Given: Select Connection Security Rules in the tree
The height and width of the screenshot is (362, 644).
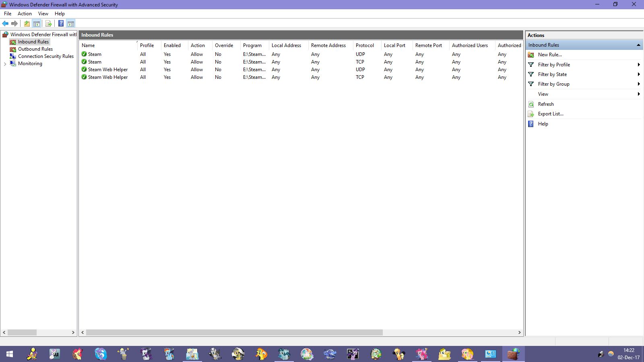Looking at the screenshot, I should pos(46,56).
